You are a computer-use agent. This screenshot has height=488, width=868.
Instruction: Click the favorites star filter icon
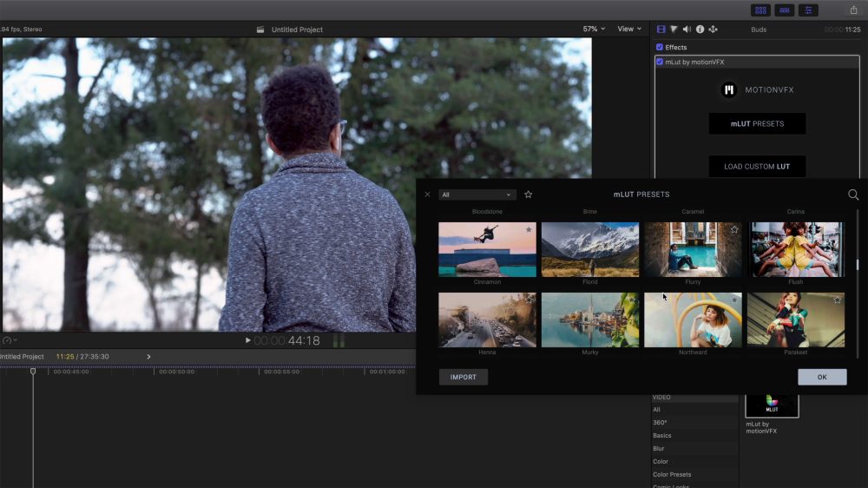tap(528, 195)
